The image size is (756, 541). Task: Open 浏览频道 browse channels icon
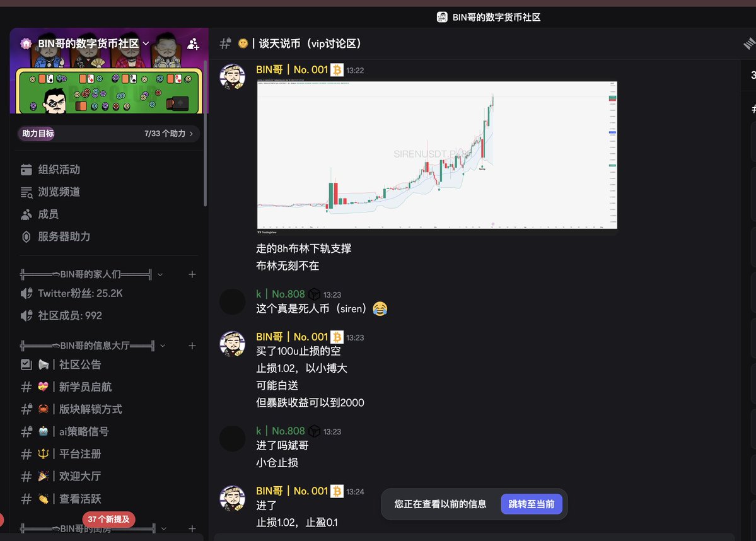coord(26,192)
